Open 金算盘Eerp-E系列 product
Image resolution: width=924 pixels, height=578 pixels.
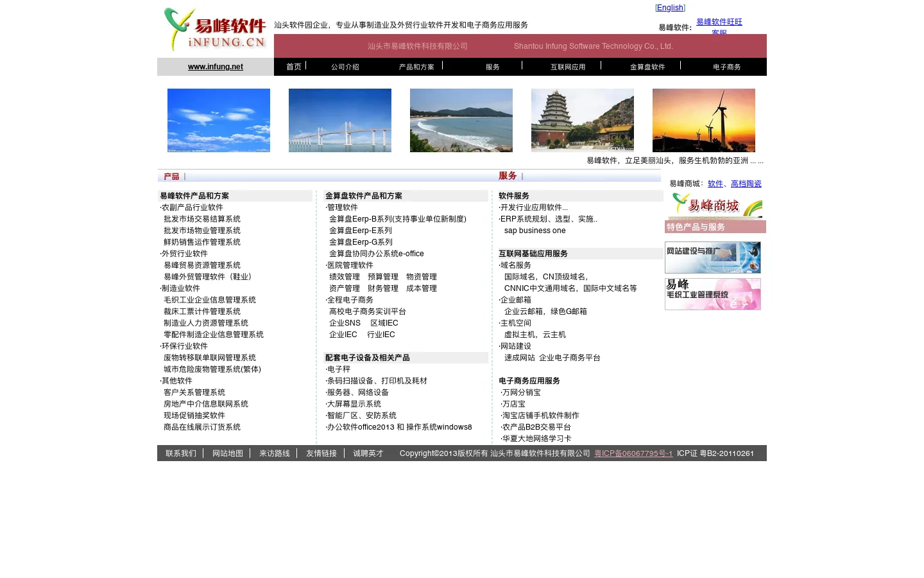[361, 231]
